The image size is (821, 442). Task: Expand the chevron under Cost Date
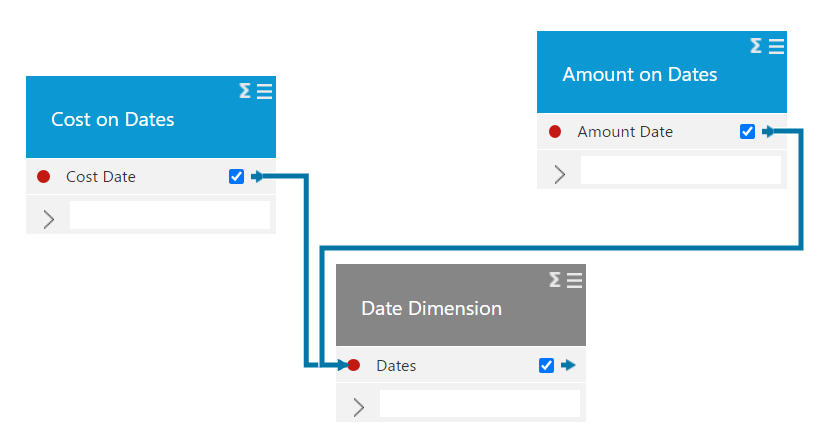(49, 219)
